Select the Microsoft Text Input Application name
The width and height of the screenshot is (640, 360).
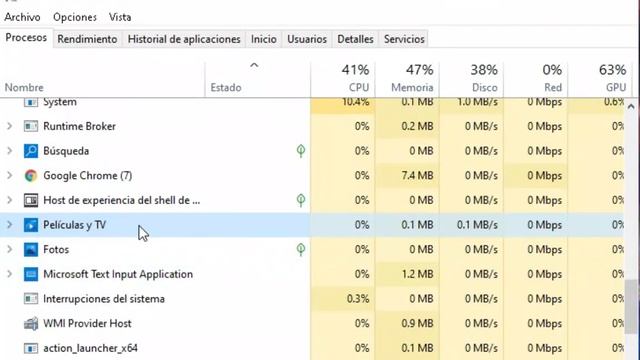(118, 274)
